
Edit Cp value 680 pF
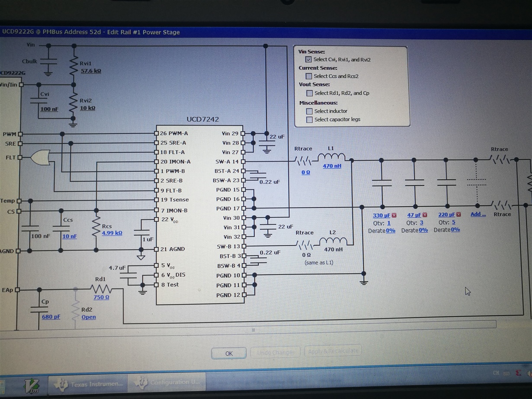pyautogui.click(x=51, y=317)
